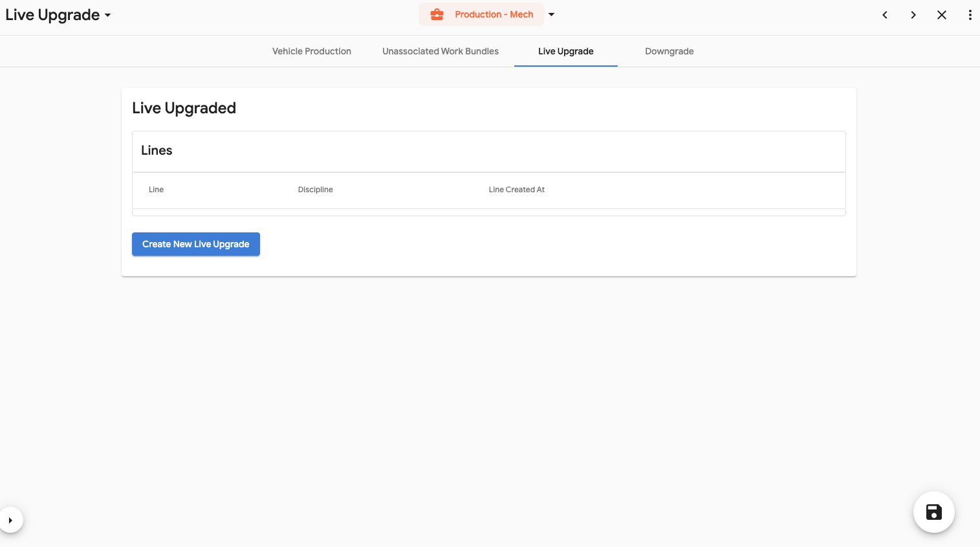This screenshot has width=980, height=547.
Task: Click the Production - Mech chip
Action: click(481, 14)
